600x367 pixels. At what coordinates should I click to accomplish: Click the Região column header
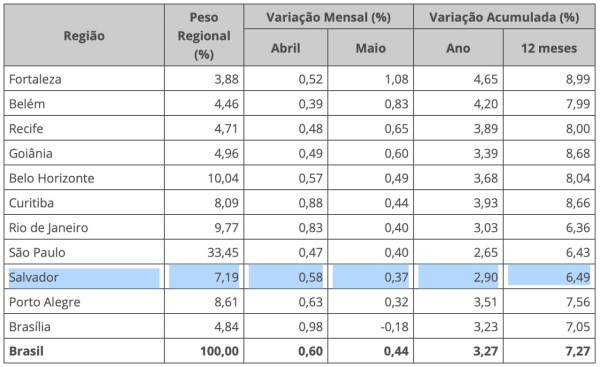point(84,36)
